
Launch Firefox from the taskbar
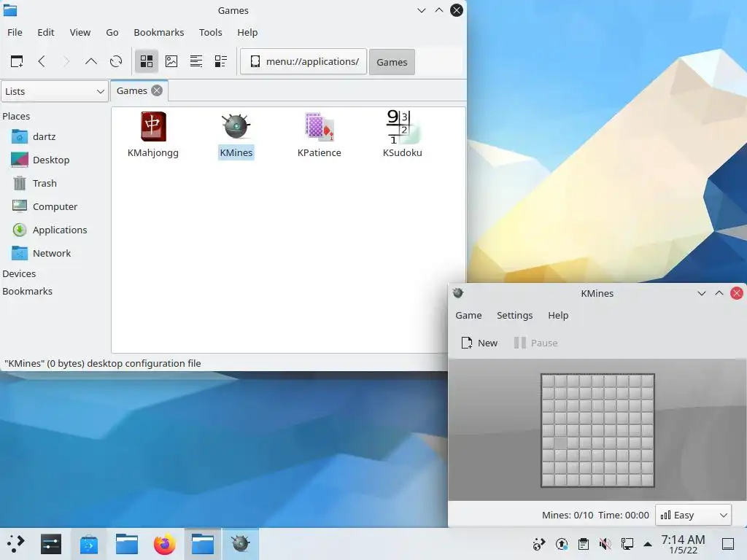164,544
